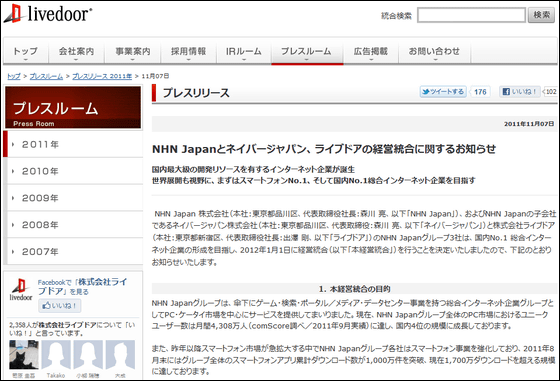
Task: Open the 株式会社ライブドア Facebook page link
Action: [82, 286]
